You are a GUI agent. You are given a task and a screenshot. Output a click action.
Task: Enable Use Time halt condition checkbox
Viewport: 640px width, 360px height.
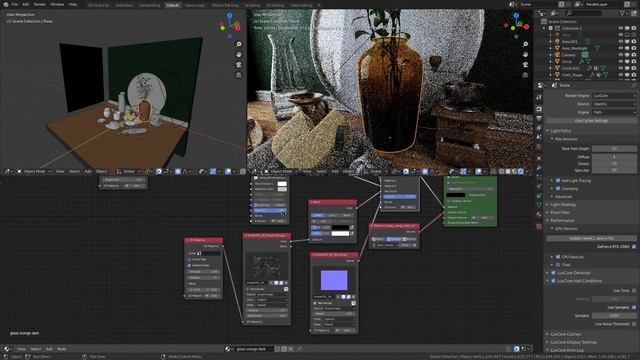pos(634,291)
